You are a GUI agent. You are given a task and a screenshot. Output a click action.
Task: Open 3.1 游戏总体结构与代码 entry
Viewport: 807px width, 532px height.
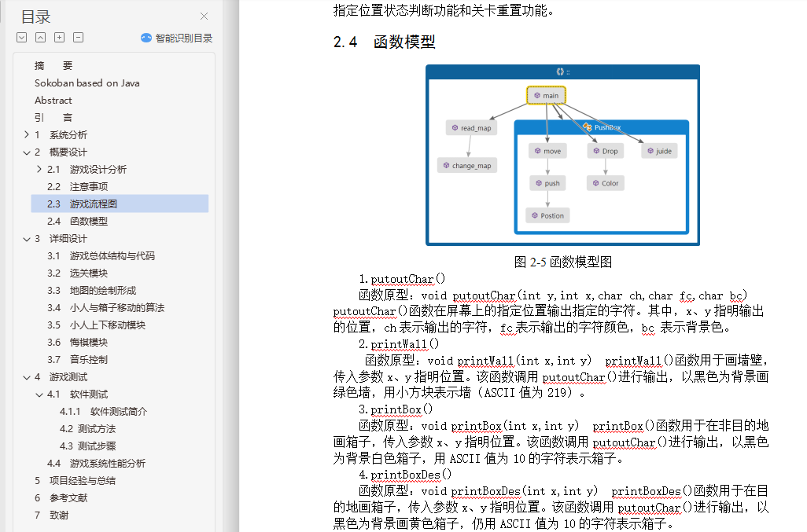point(101,256)
